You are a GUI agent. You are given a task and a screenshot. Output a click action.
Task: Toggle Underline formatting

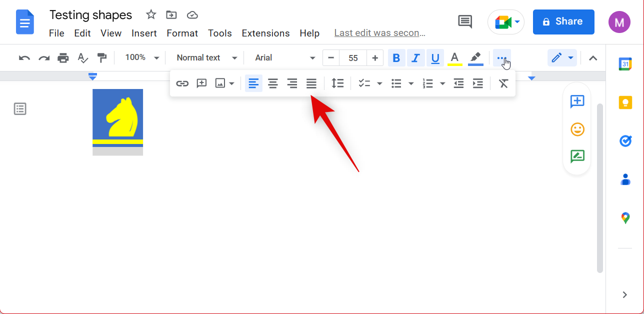(x=435, y=58)
